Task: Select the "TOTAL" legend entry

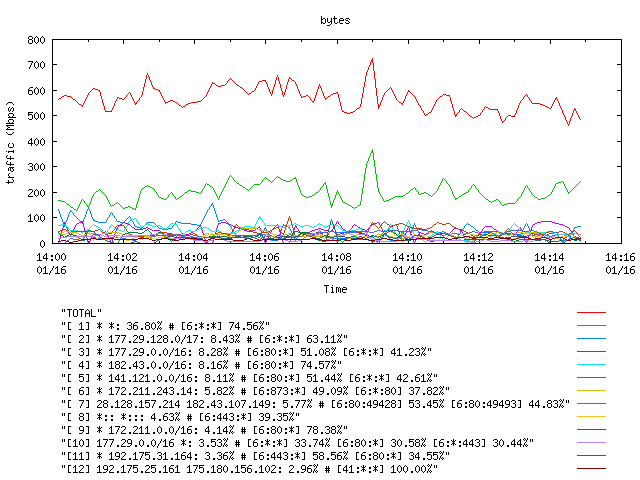Action: [81, 313]
